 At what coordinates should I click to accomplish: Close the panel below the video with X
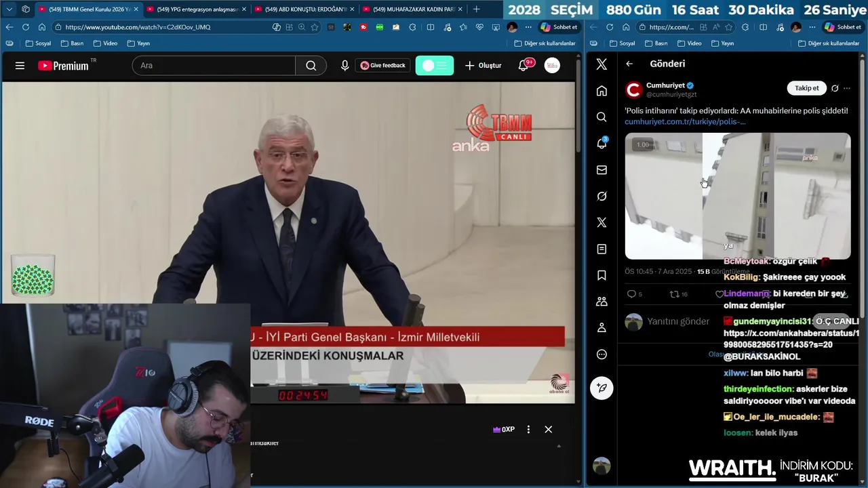click(x=548, y=429)
